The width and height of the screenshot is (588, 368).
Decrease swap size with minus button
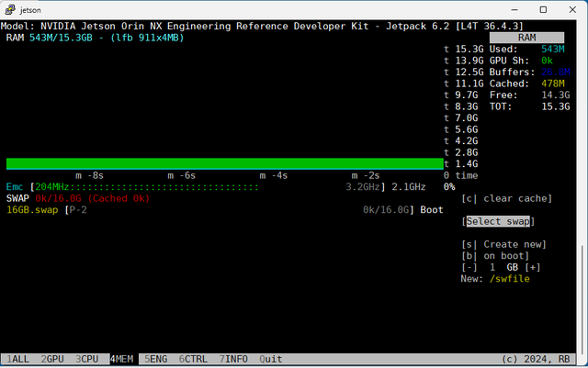470,267
